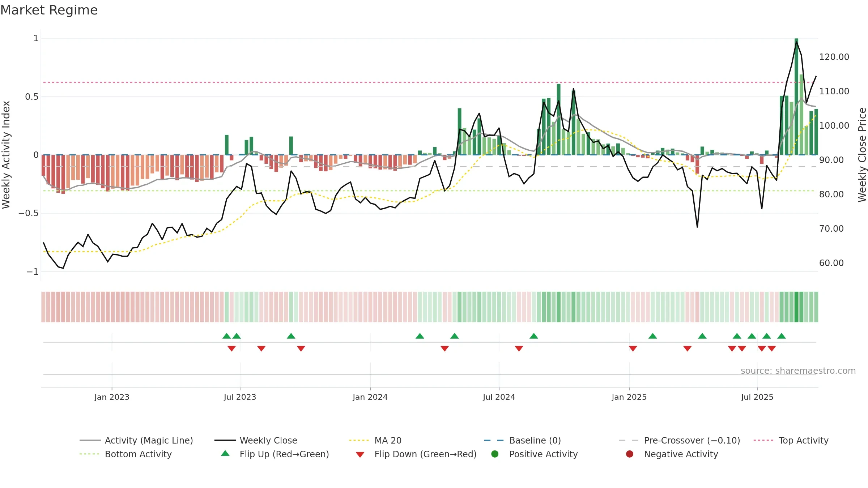The height and width of the screenshot is (488, 868).
Task: Click the Jul 2023 x-axis label
Action: click(240, 397)
